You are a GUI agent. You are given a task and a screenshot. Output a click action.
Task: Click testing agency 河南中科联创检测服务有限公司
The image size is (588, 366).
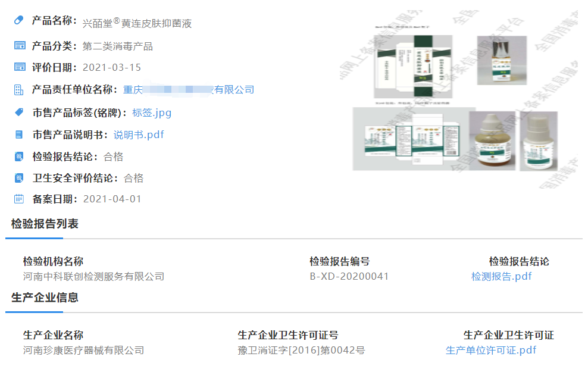pyautogui.click(x=94, y=277)
